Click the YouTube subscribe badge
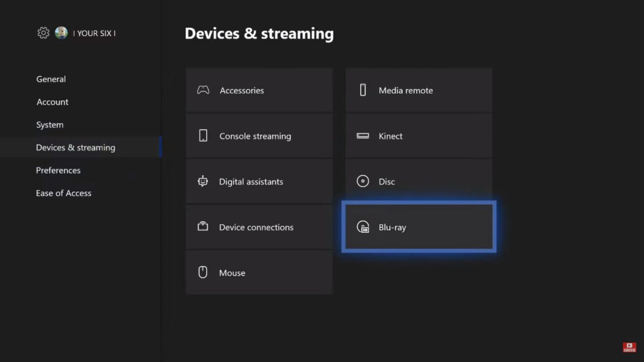 pyautogui.click(x=629, y=347)
